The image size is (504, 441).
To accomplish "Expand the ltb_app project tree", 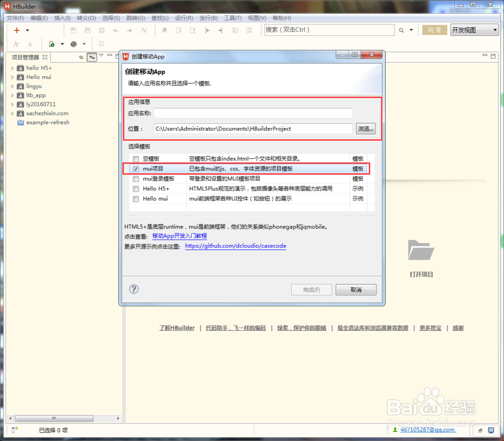I will pyautogui.click(x=12, y=95).
